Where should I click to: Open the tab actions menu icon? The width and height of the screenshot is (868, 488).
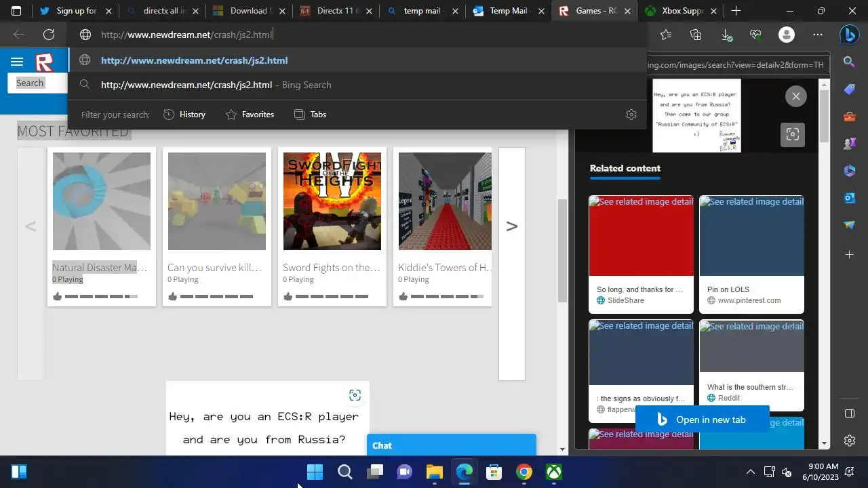(x=16, y=11)
